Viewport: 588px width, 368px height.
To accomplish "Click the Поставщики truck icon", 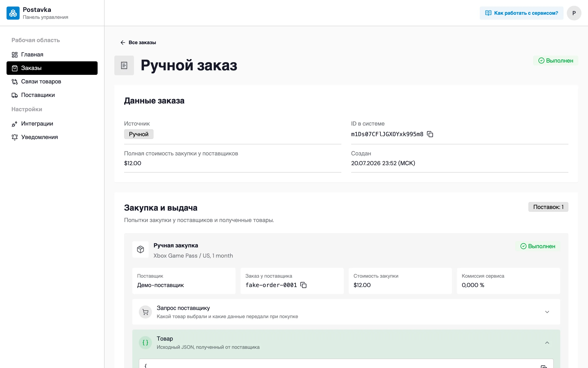I will [x=14, y=95].
